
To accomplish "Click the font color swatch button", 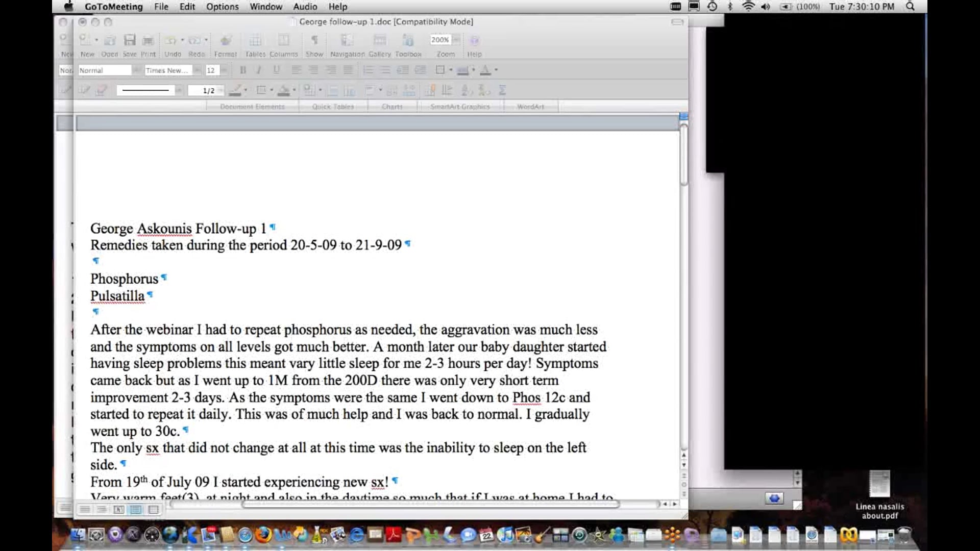I will pos(485,70).
